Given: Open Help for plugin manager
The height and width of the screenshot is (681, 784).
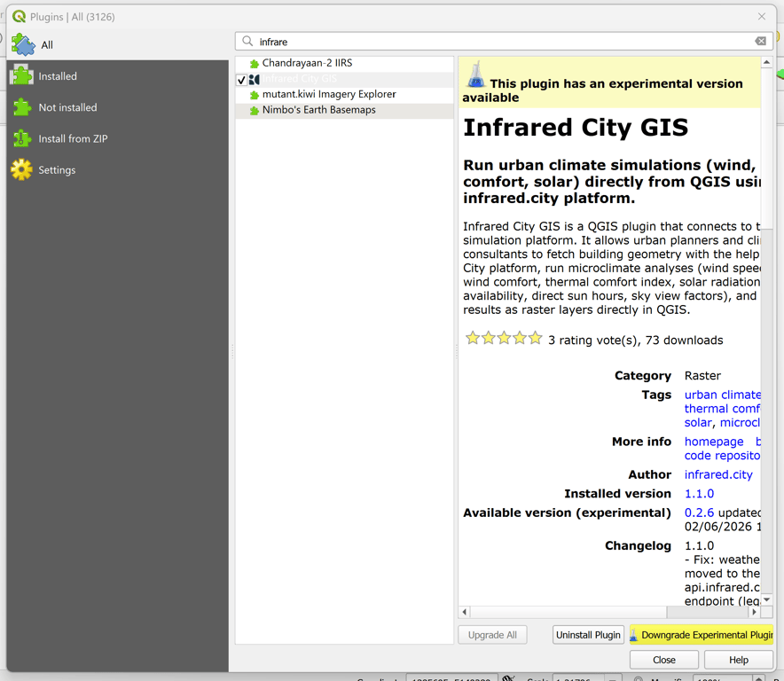Looking at the screenshot, I should [739, 660].
